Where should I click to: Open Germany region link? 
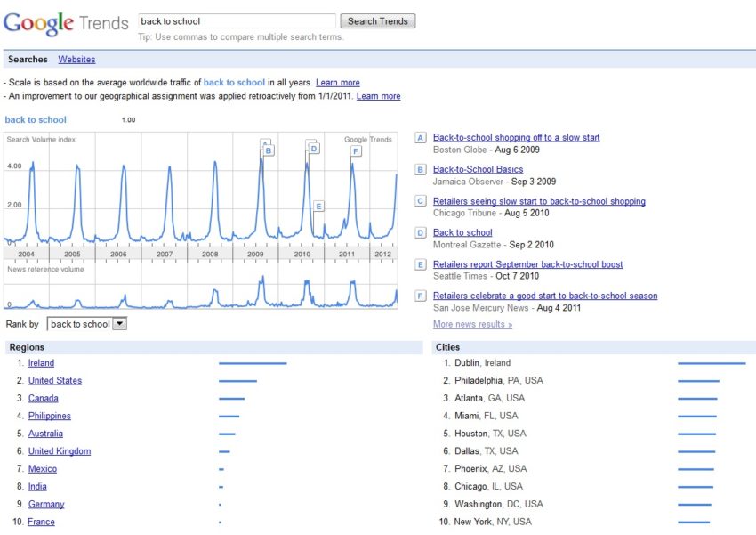pyautogui.click(x=45, y=504)
